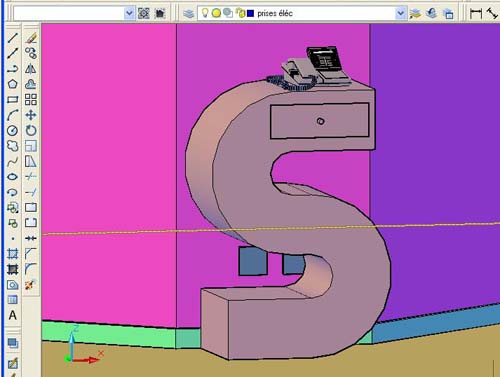Click the Layer Previous button
The image size is (500, 377).
click(432, 13)
